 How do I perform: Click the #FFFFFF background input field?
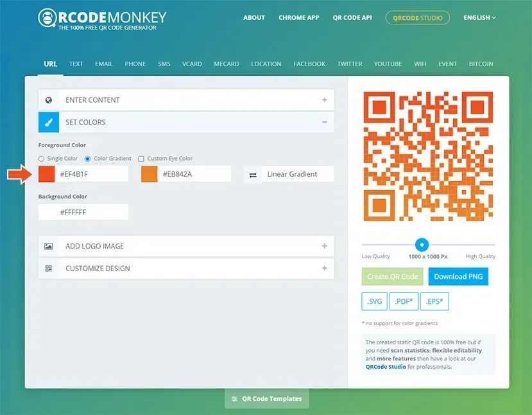tap(92, 212)
